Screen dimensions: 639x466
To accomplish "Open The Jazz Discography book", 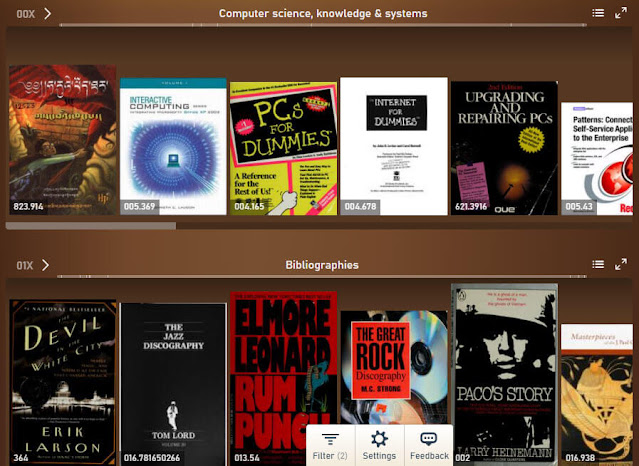I will (173, 384).
